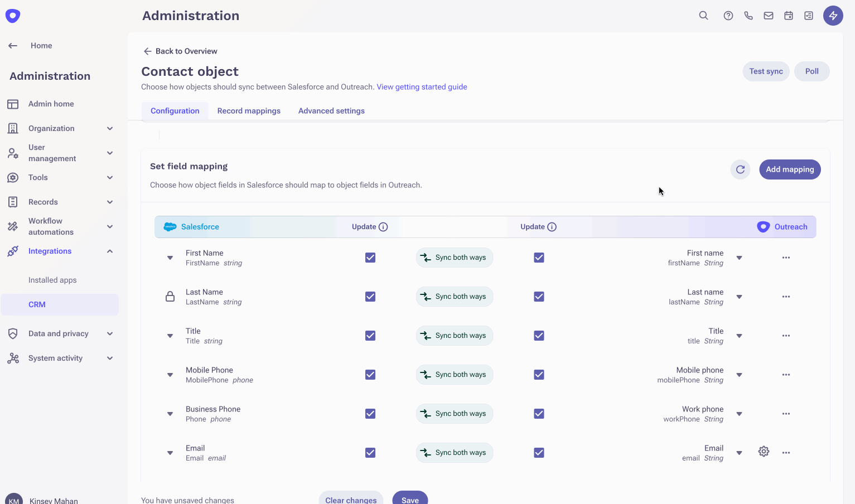Uncheck Salesforce update for Title
855x504 pixels.
(x=370, y=336)
